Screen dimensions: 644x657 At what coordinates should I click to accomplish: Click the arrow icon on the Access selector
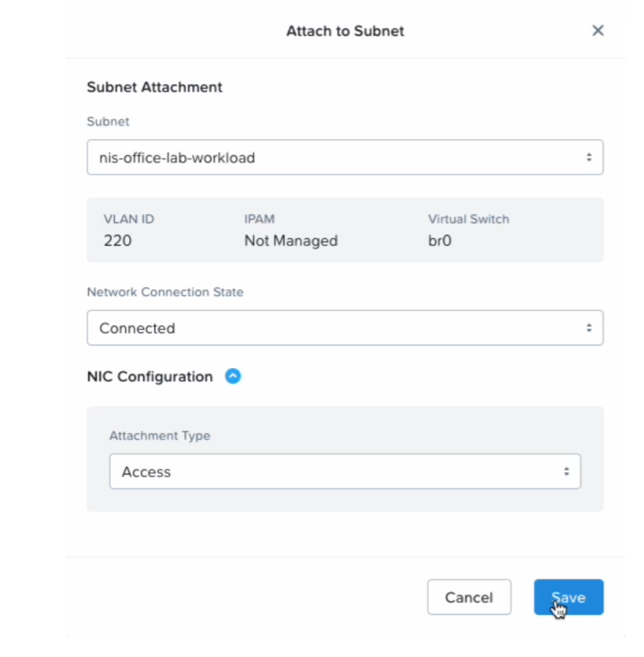point(566,472)
